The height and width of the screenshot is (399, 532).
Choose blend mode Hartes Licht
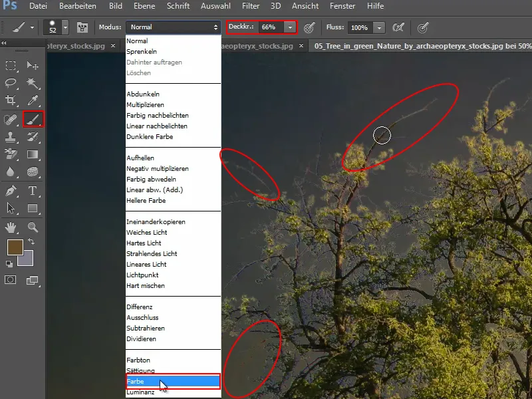coord(173,243)
